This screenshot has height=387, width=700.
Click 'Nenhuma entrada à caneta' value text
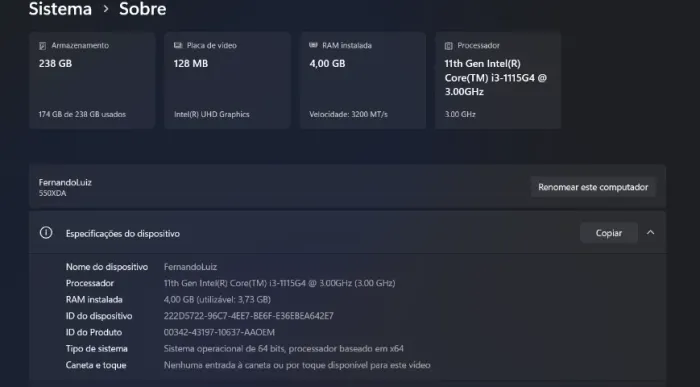[297, 365]
